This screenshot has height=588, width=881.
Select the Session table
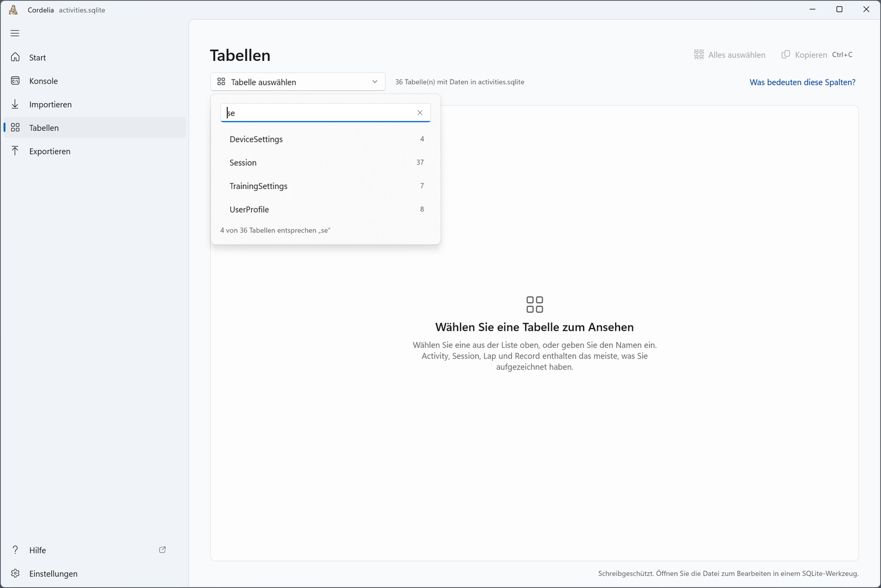[x=326, y=162]
